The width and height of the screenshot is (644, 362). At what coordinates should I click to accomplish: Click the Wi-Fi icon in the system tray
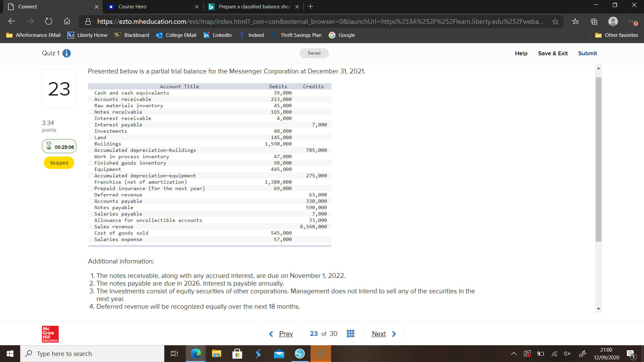click(554, 354)
